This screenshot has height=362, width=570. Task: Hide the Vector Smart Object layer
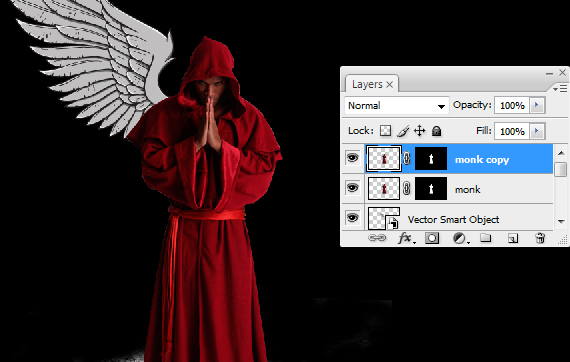[352, 218]
